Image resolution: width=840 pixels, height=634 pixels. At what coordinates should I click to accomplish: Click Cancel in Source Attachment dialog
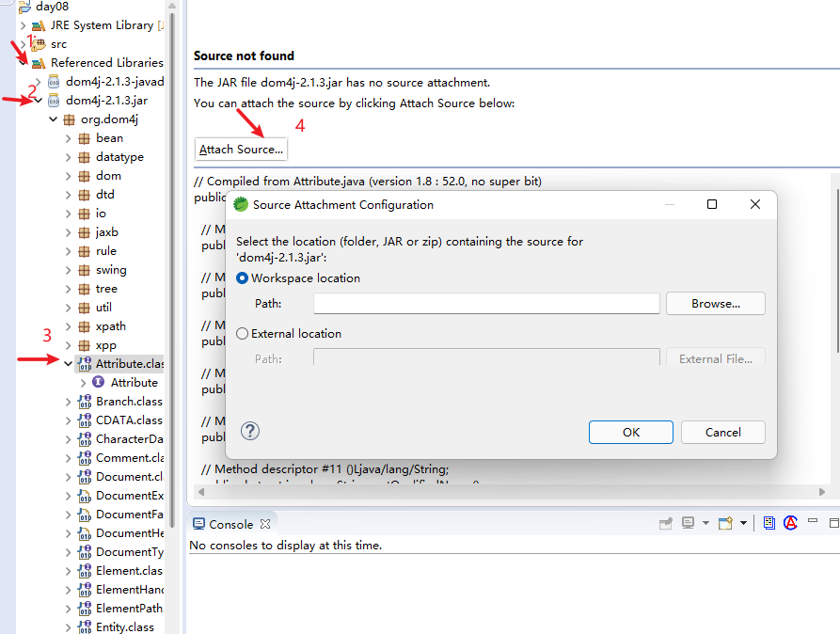[723, 432]
